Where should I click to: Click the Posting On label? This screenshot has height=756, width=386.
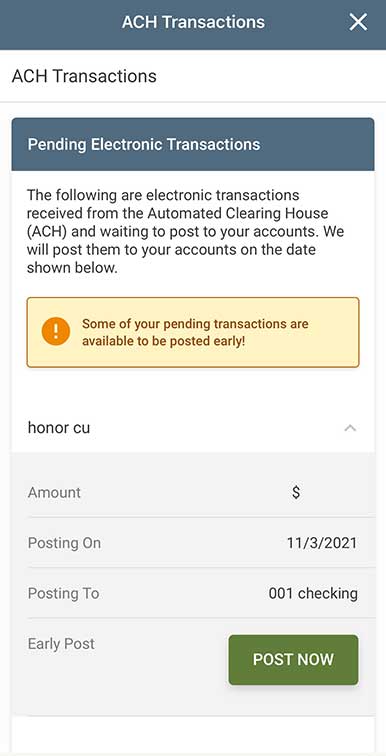pos(65,543)
